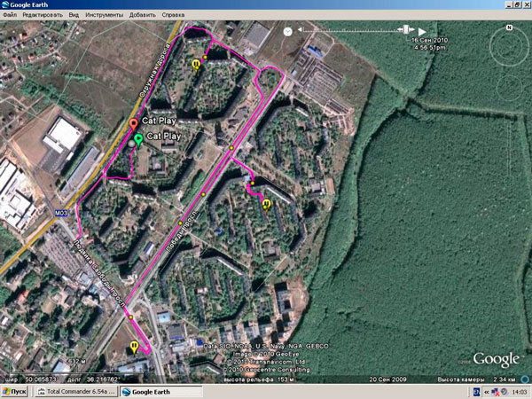Click the Cat Play label by green pin

tap(163, 137)
